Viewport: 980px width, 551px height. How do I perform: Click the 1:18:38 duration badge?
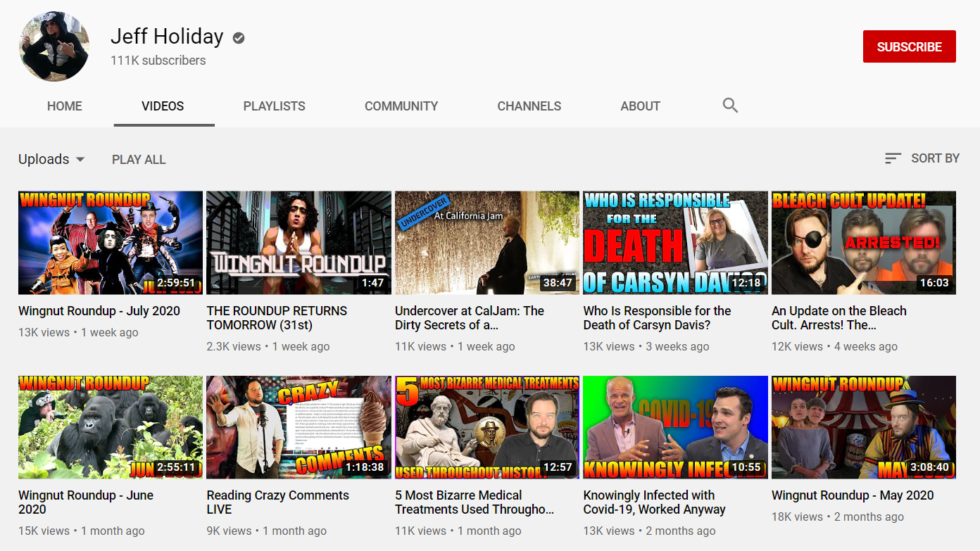pyautogui.click(x=364, y=467)
